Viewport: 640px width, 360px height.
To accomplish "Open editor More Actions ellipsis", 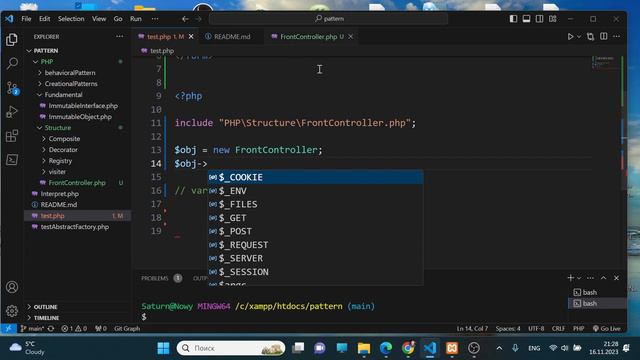I will 617,36.
